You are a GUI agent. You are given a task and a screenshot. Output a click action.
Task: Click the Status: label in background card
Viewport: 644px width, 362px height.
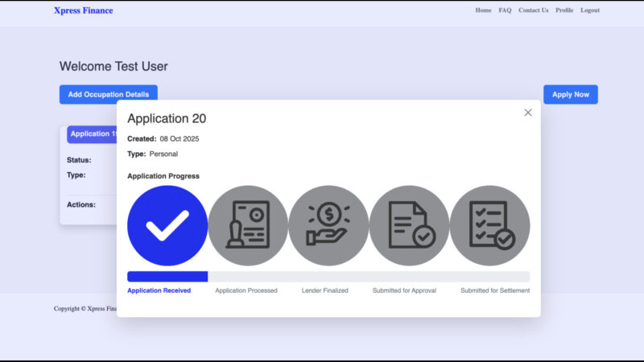pos(79,160)
